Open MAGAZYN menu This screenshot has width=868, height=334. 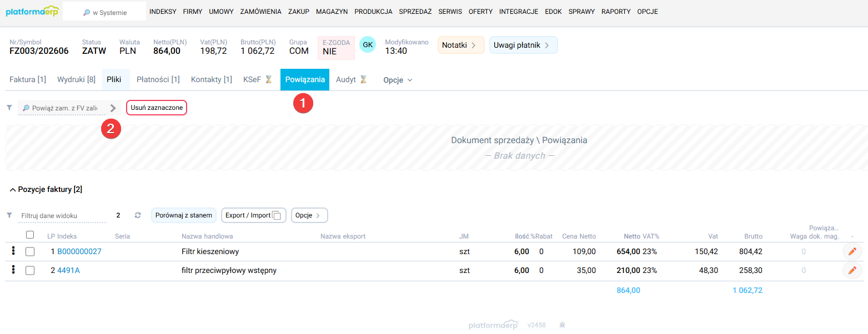click(332, 11)
